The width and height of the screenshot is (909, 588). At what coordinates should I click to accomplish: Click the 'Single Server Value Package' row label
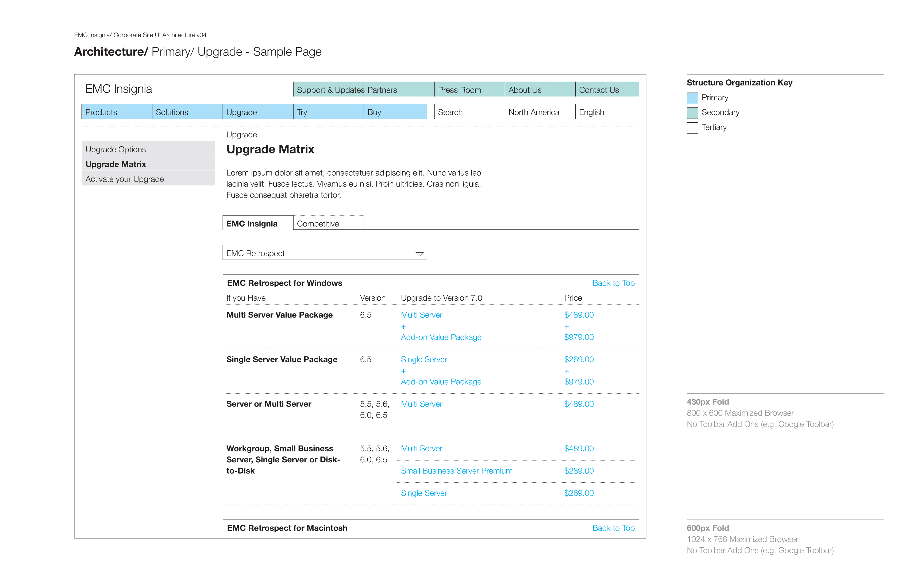[x=282, y=359]
